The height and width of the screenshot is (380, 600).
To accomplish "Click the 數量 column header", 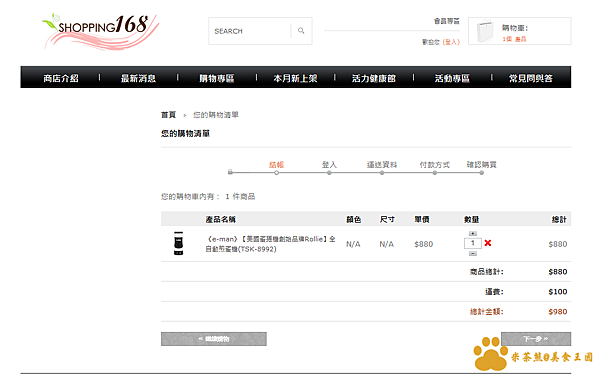I will [471, 219].
